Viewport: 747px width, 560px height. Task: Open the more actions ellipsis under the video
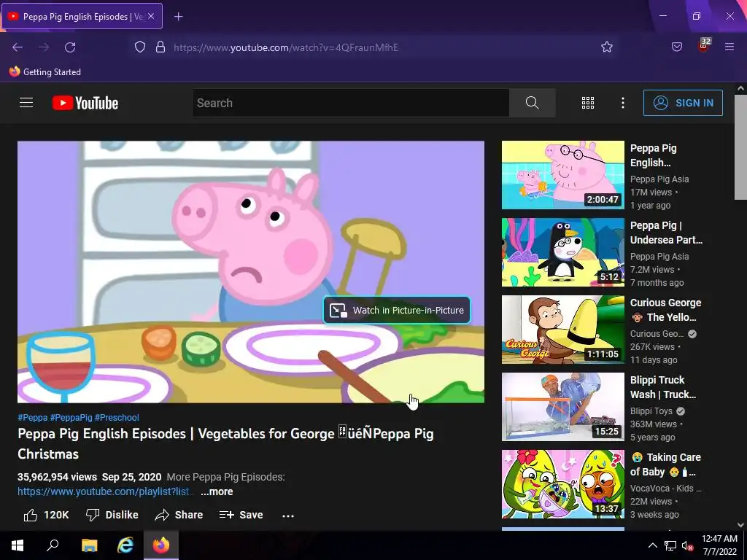pos(287,516)
